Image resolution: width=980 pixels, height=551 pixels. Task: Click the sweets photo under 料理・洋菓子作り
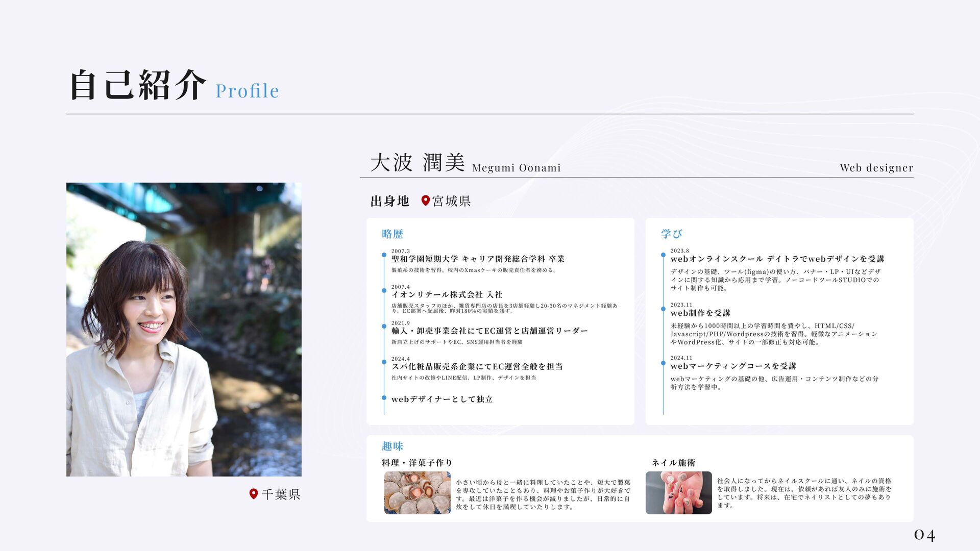pos(418,493)
